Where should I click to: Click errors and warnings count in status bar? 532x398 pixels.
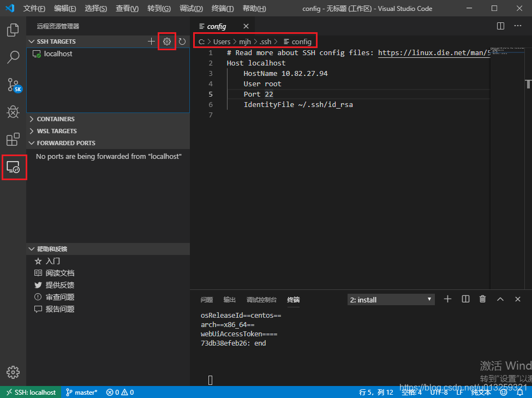coord(120,393)
